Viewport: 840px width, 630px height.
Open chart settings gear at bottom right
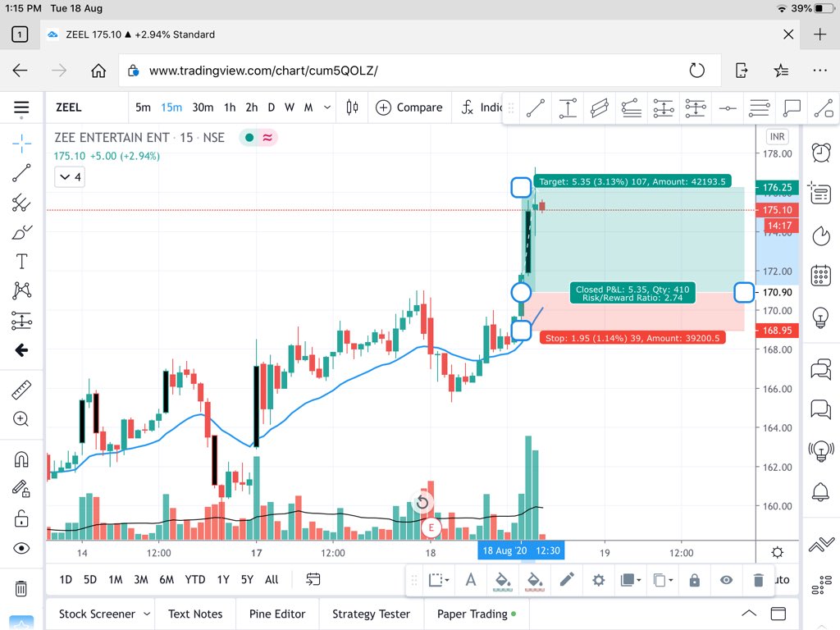[x=778, y=552]
